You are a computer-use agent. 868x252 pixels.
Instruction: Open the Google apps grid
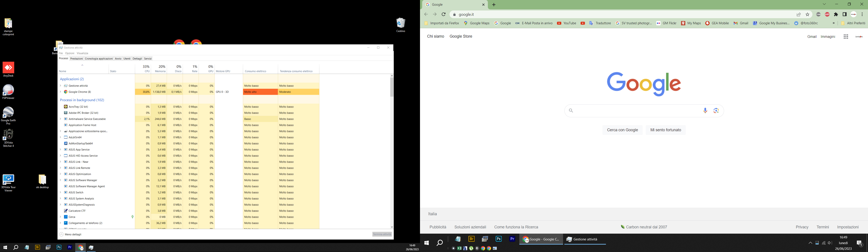click(x=846, y=37)
